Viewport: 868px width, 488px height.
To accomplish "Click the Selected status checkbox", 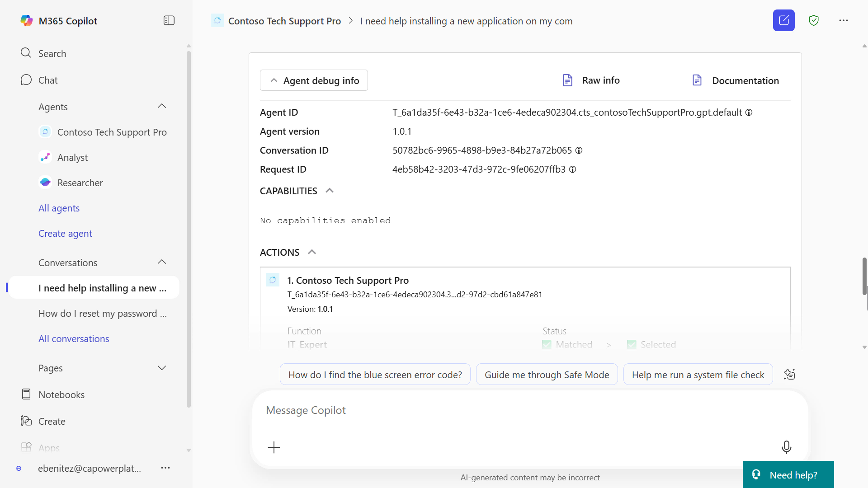I will coord(632,344).
